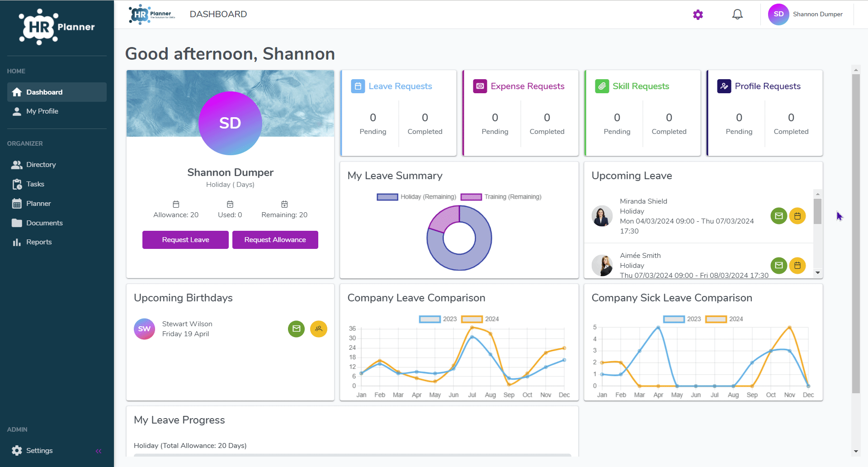Screen dimensions: 868x467
Task: Click the Skill Requests paperclip icon
Action: coord(602,86)
